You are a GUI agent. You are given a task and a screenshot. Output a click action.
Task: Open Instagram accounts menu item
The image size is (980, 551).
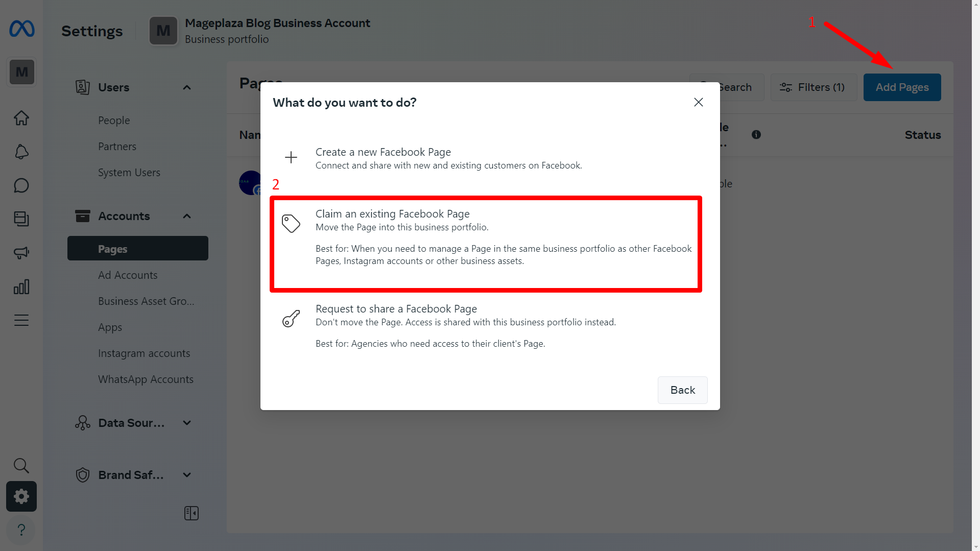pos(144,353)
